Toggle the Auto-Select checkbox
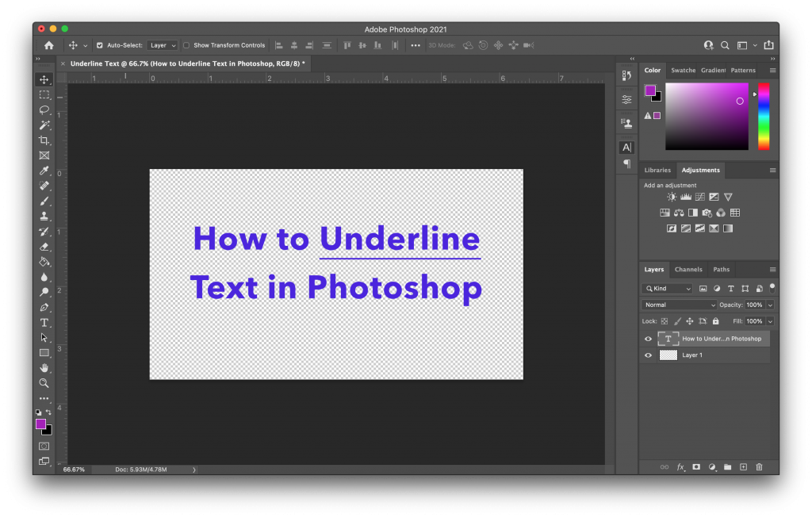Image resolution: width=812 pixels, height=518 pixels. [x=99, y=45]
